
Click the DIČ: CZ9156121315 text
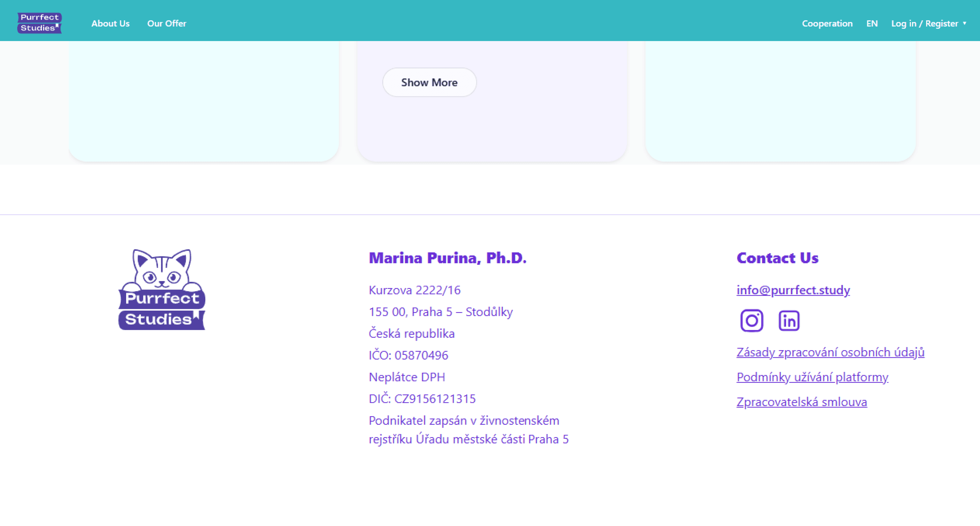tap(422, 399)
